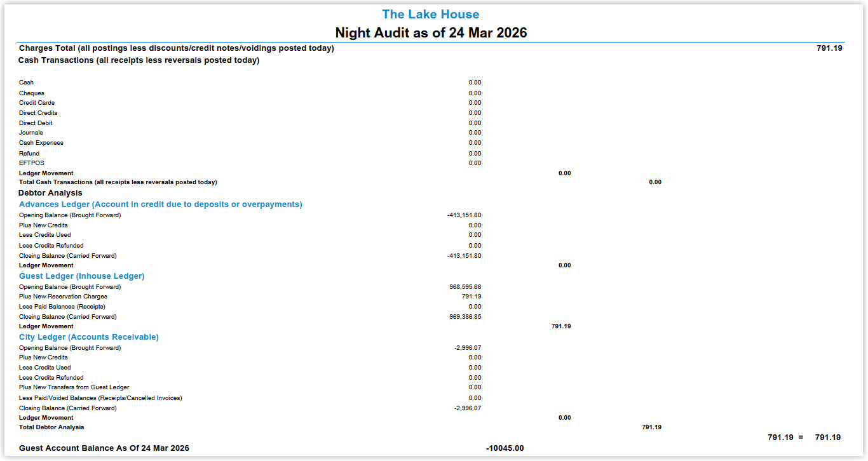The height and width of the screenshot is (461, 868).
Task: Select the Guest Account Balance value -10045.00
Action: [x=505, y=448]
